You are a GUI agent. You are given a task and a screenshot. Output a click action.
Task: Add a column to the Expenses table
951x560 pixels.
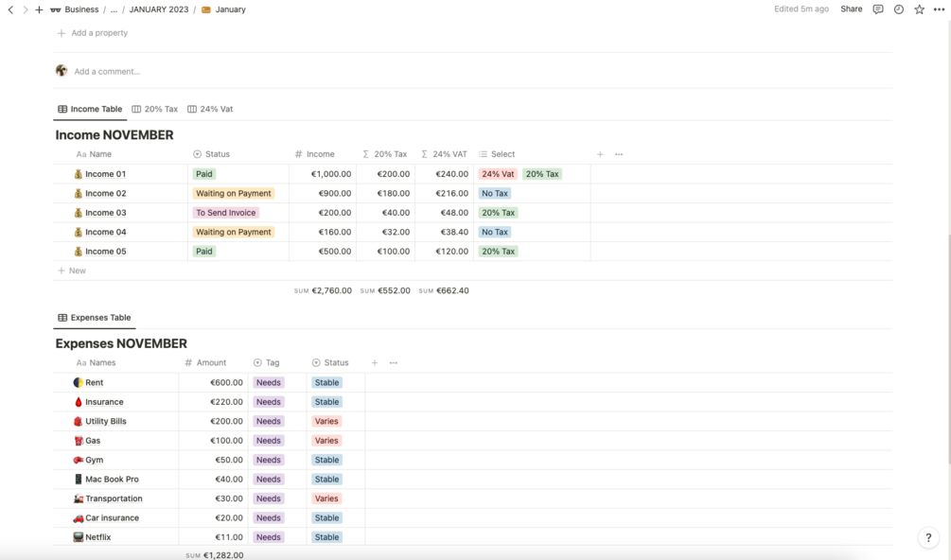click(375, 363)
